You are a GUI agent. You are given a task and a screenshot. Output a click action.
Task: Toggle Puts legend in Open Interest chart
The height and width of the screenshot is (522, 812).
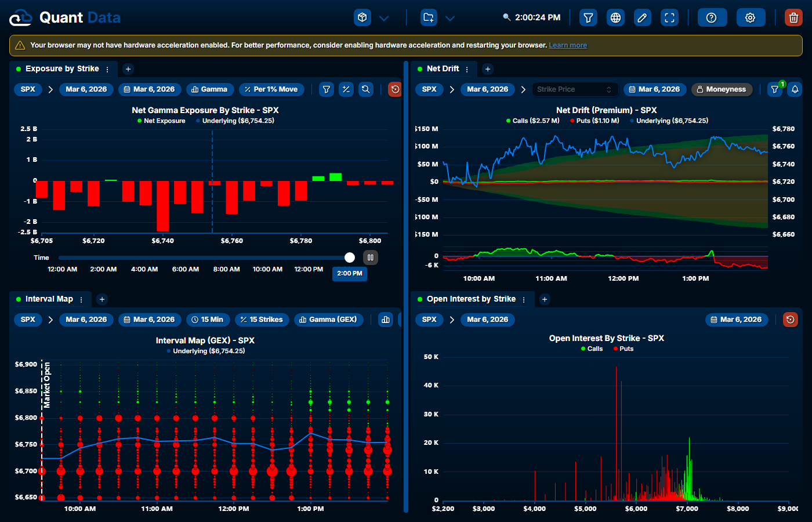click(623, 349)
